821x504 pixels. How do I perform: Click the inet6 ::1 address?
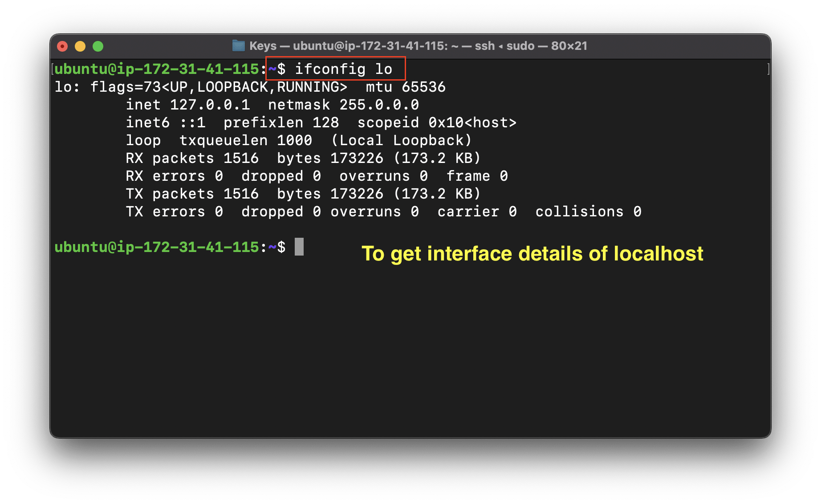click(165, 122)
